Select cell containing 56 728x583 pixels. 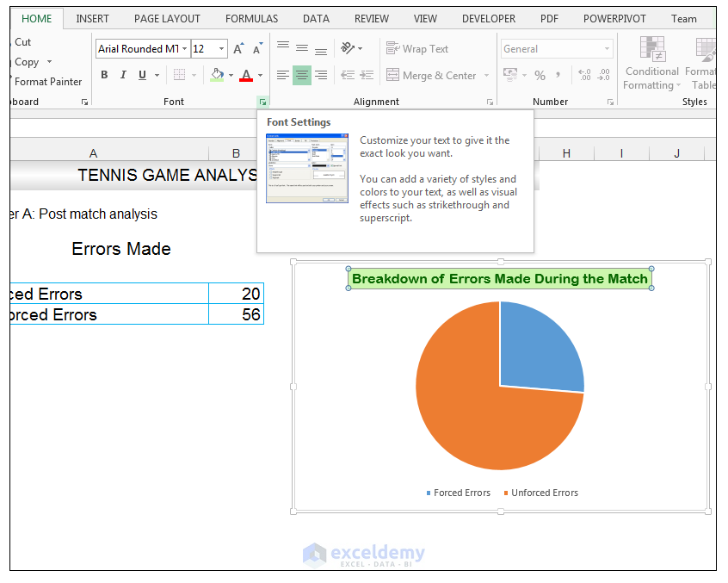click(x=237, y=314)
